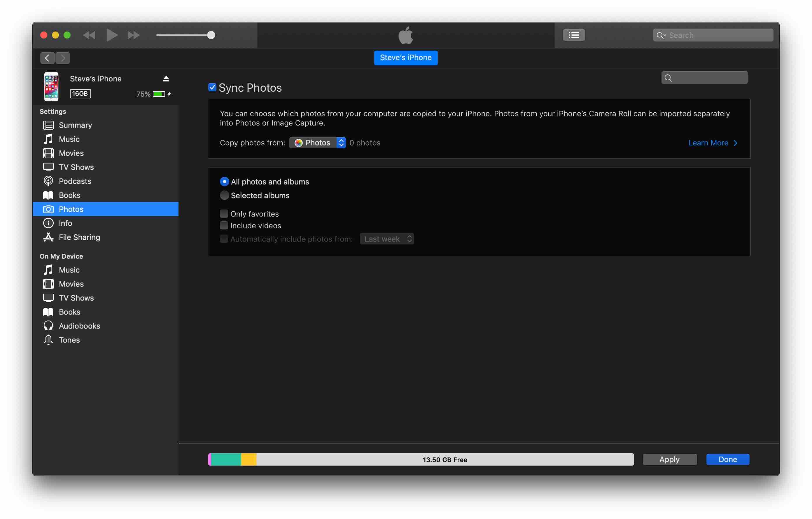Open Podcasts in the Settings sidebar

pos(75,181)
